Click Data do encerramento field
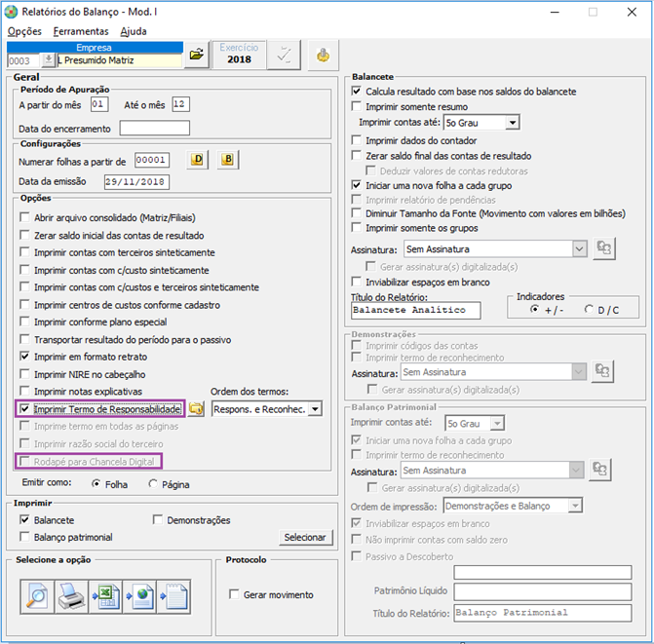The height and width of the screenshot is (644, 654). 155,128
